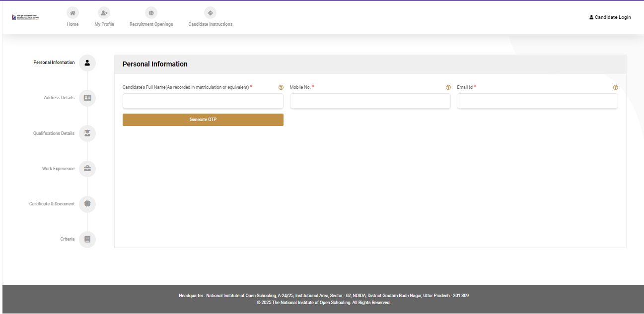
Task: Open the Candidate Login link
Action: (610, 17)
